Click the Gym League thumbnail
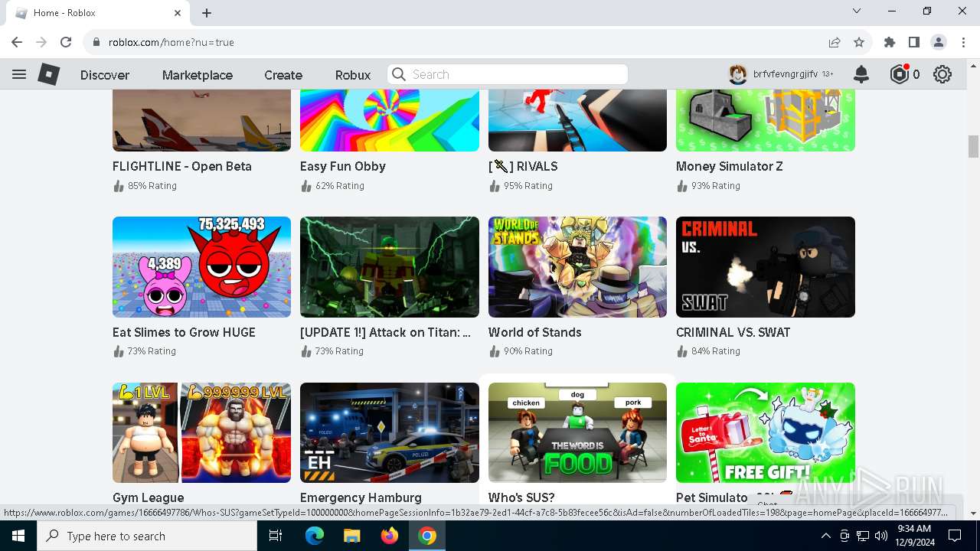980x551 pixels. [x=201, y=432]
